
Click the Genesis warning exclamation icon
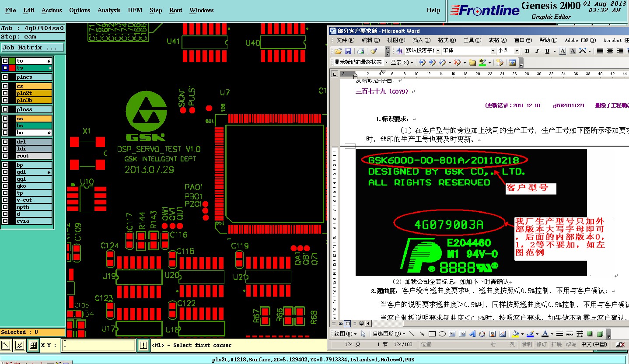[143, 345]
